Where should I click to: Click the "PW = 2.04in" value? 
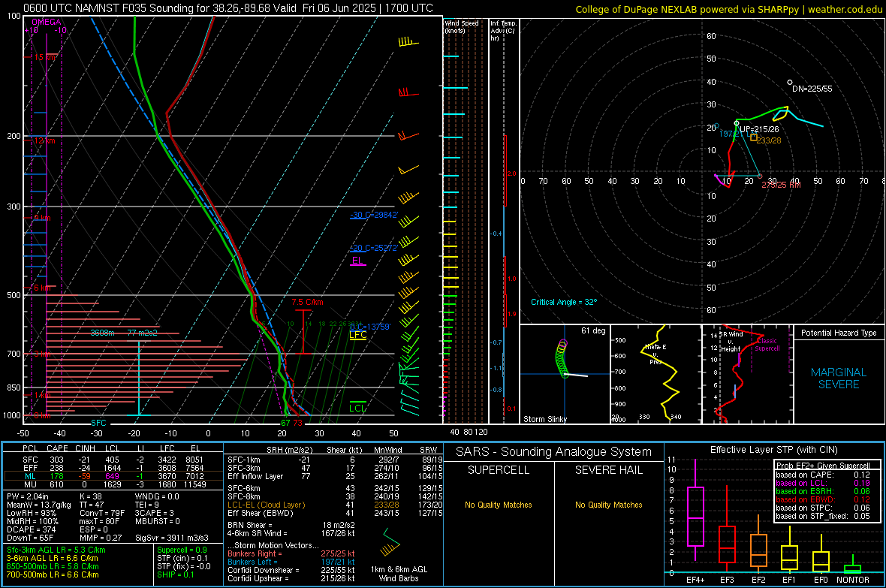tap(28, 496)
